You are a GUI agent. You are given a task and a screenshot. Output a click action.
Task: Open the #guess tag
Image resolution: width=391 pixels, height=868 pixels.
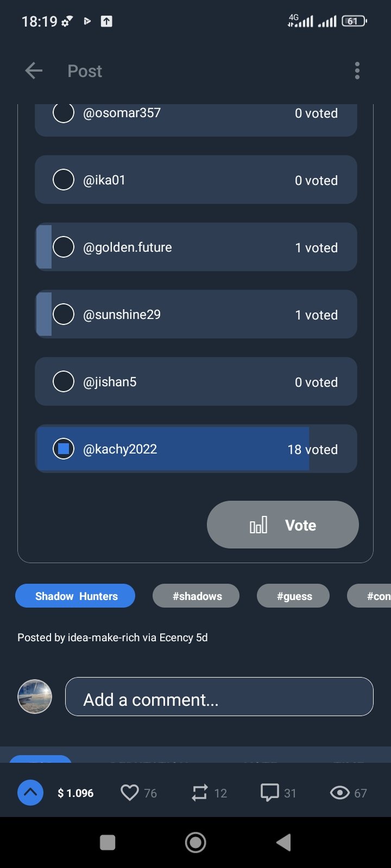point(293,596)
